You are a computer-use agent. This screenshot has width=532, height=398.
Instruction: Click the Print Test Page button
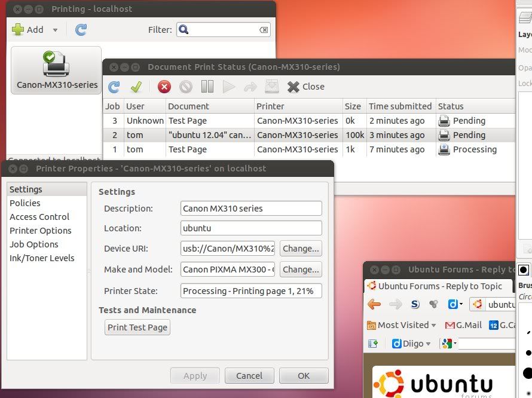[x=137, y=327]
